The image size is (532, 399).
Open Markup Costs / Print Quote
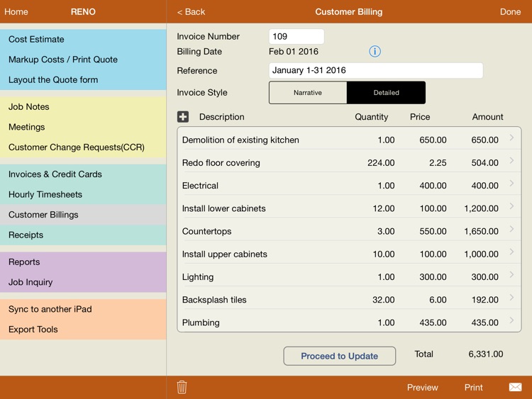83,60
